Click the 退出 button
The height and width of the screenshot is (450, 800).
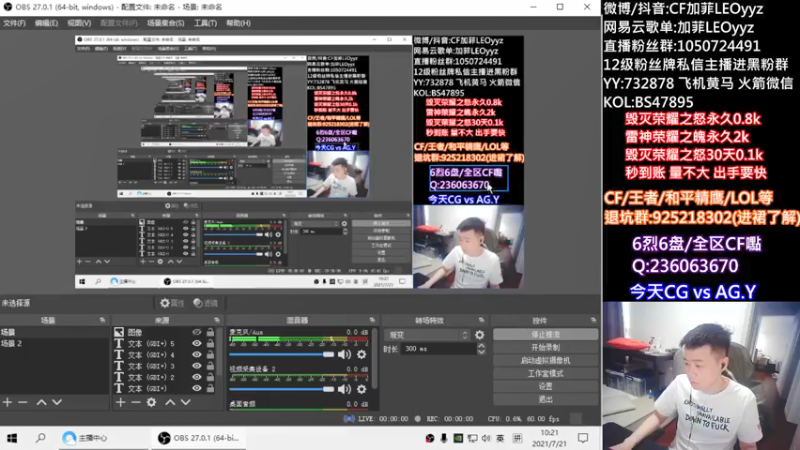pos(545,399)
